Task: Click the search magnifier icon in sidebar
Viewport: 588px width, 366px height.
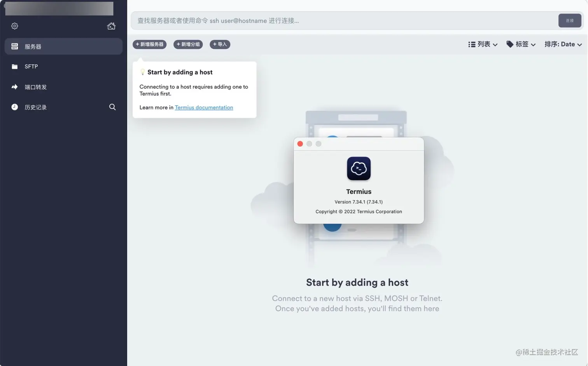Action: click(112, 107)
